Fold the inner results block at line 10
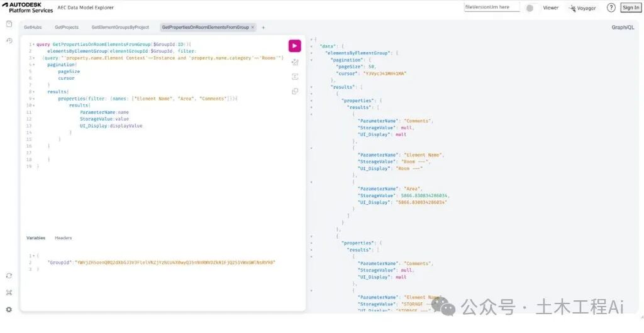Viewport: 644px width, 333px height. pyautogui.click(x=33, y=106)
